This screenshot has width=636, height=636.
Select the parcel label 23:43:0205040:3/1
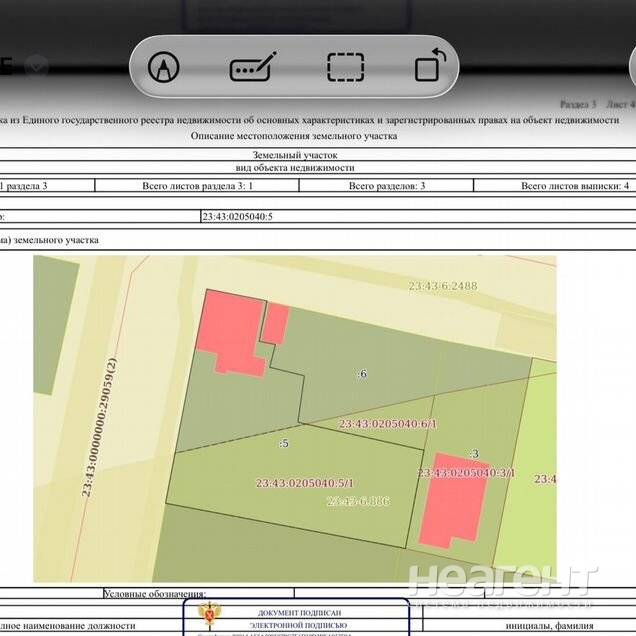(x=466, y=472)
